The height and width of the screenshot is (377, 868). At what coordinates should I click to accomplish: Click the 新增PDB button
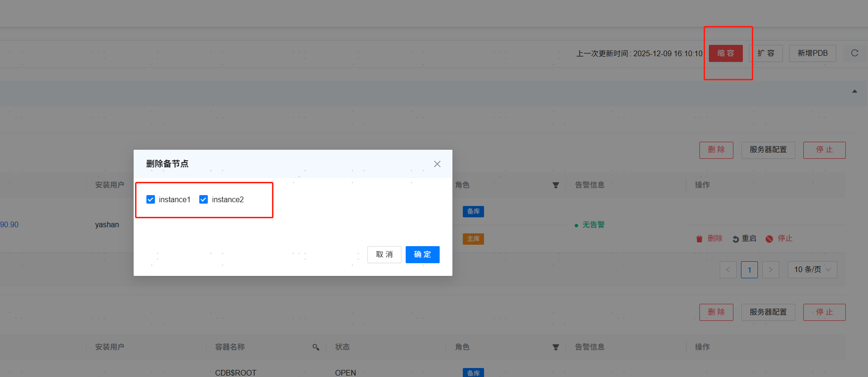(812, 53)
